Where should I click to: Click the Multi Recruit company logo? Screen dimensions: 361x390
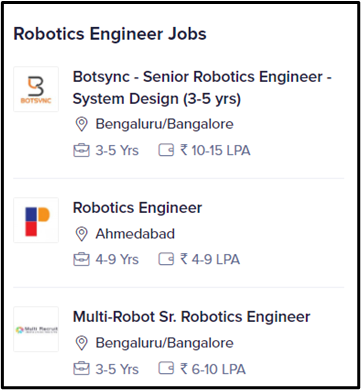pos(36,329)
